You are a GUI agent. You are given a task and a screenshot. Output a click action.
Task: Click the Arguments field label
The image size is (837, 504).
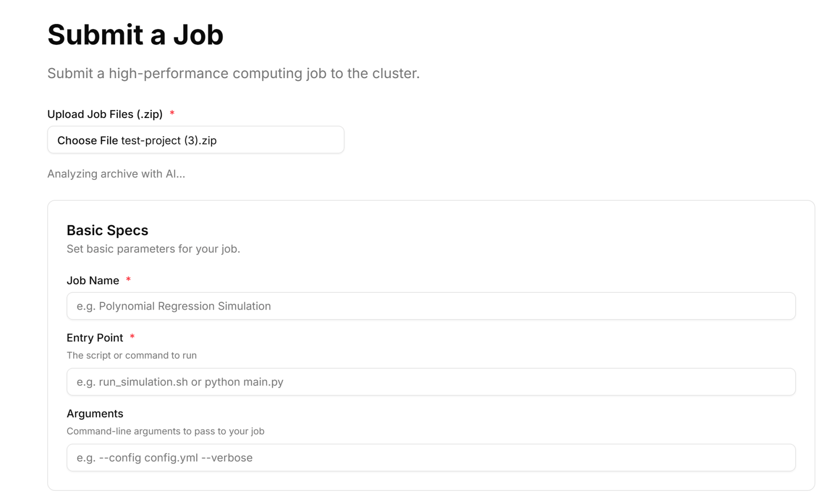tap(95, 414)
